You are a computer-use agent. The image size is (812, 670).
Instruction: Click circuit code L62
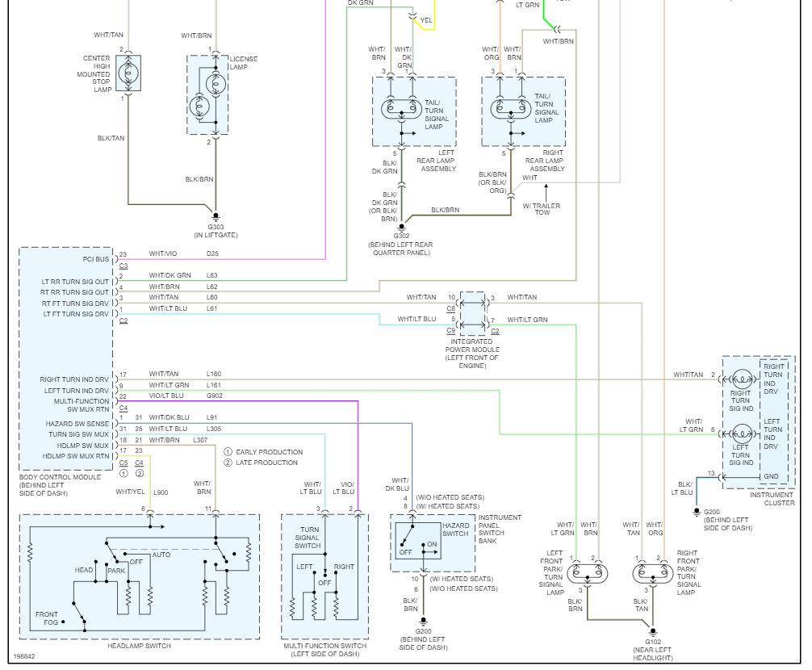click(x=211, y=287)
